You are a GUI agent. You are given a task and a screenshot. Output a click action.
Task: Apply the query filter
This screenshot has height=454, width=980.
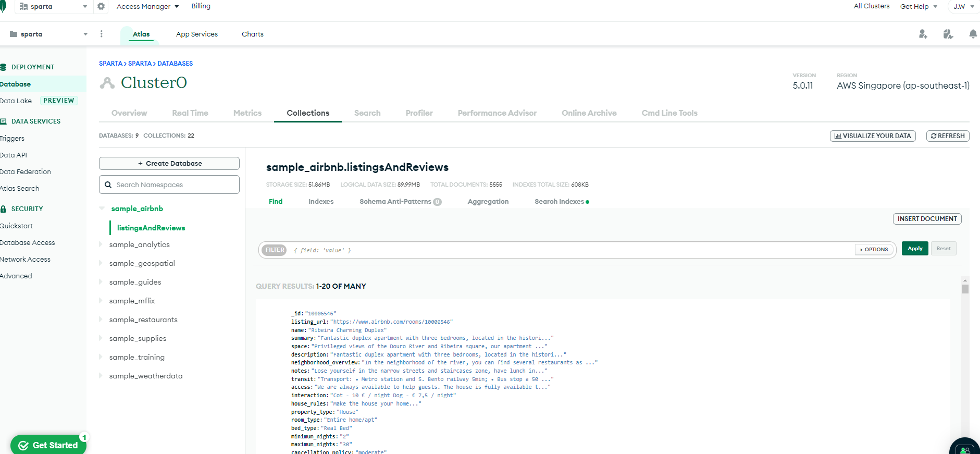coord(915,249)
